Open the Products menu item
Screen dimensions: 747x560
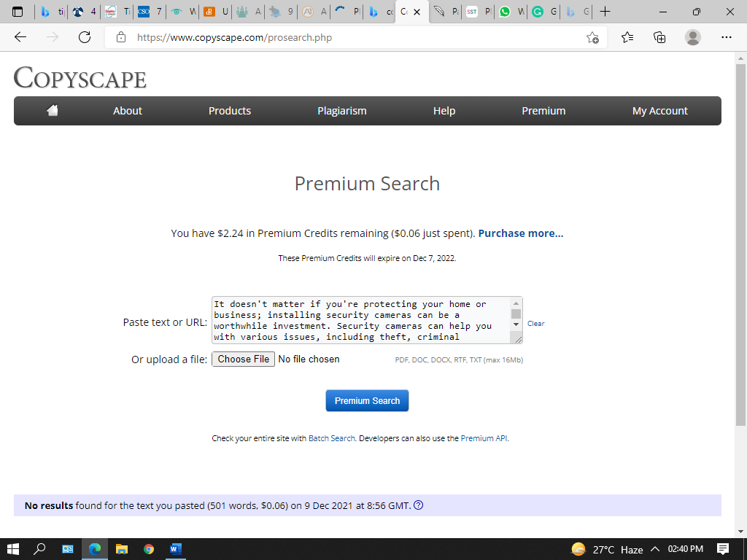coord(230,111)
